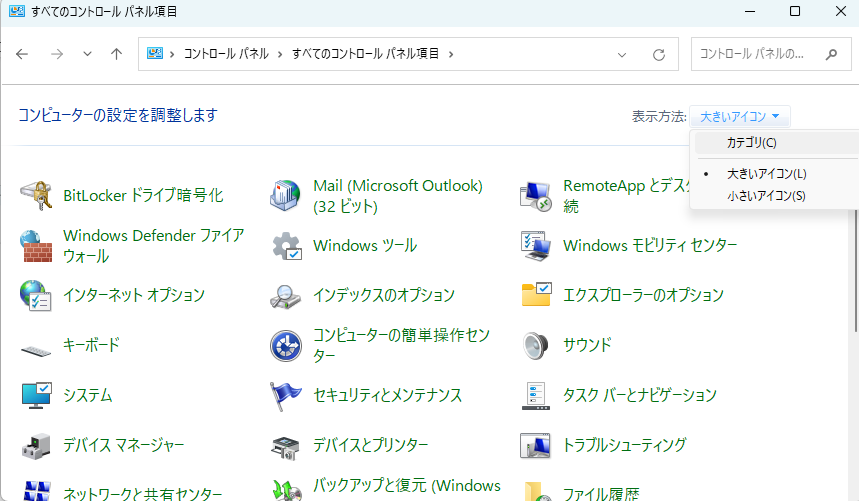Open the Windows Defender Firewall brick wall icon
Image resolution: width=859 pixels, height=501 pixels.
(x=36, y=246)
